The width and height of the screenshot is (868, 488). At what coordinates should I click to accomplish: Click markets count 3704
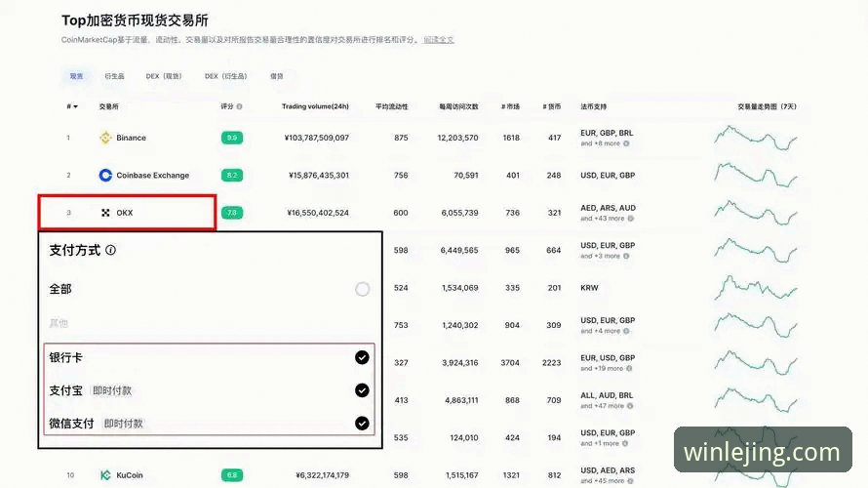(x=510, y=363)
